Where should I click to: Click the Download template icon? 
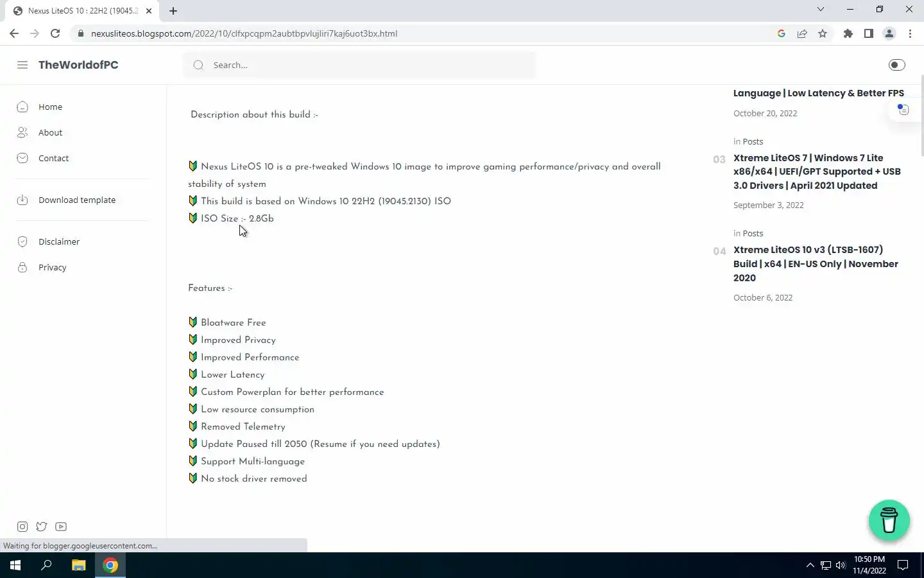click(22, 200)
